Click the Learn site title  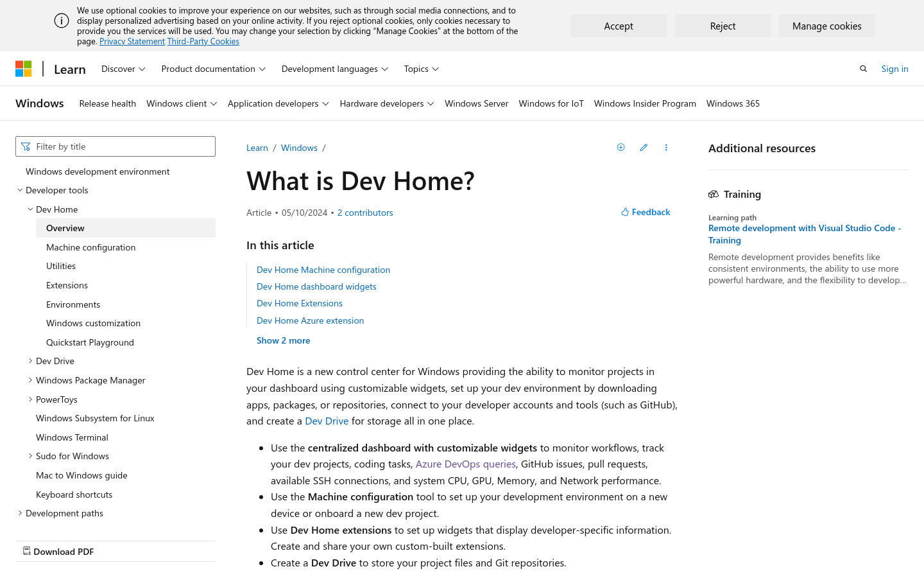coord(70,69)
